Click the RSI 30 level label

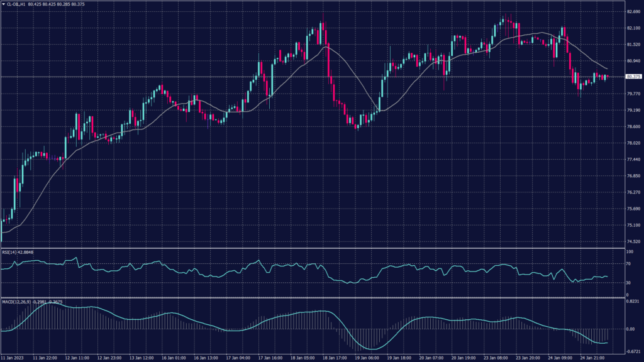pos(628,282)
